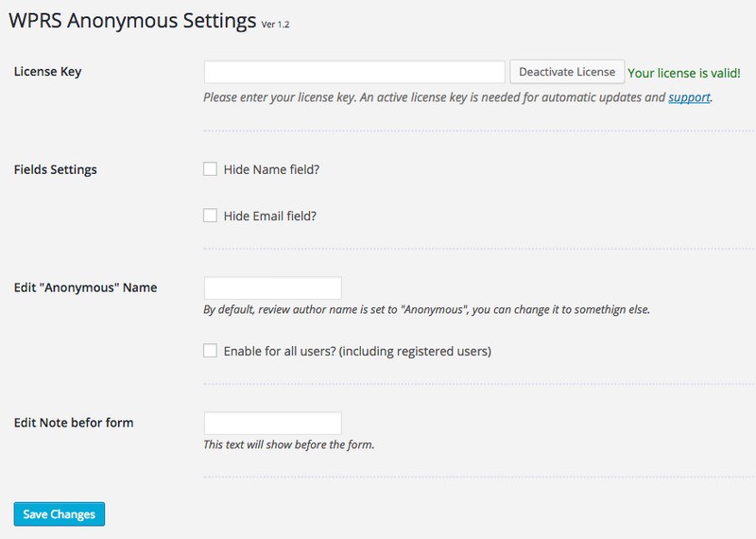
Task: Click the 'Enable for all users?' label text
Action: tap(357, 351)
